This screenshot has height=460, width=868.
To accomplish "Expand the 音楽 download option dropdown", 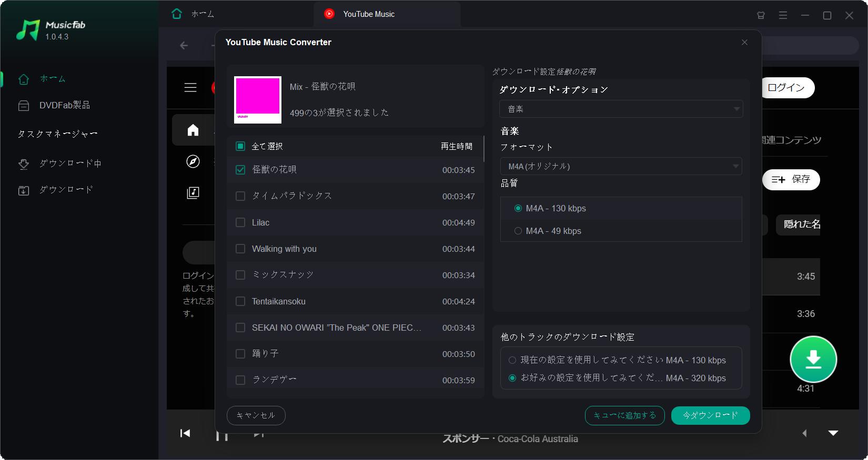I will pos(621,109).
